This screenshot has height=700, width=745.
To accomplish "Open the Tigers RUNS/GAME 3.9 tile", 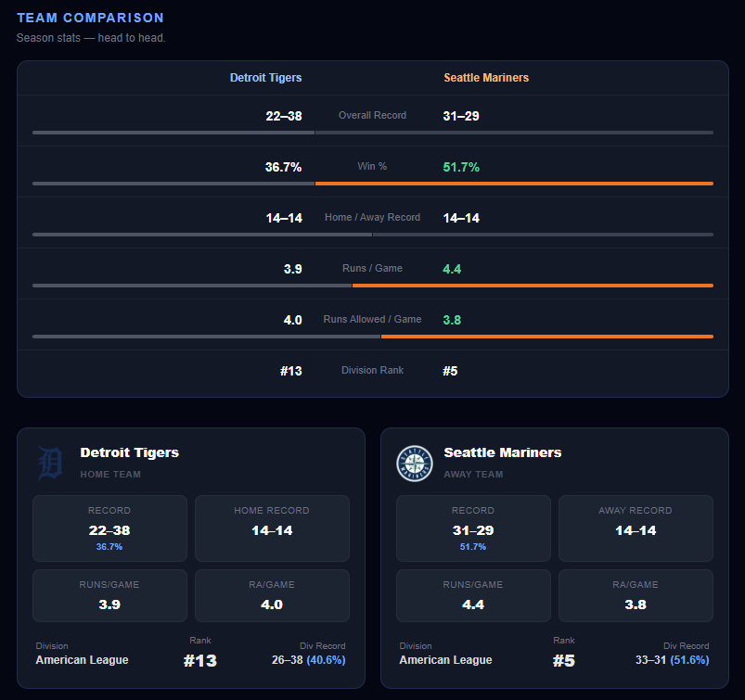I will 109,595.
